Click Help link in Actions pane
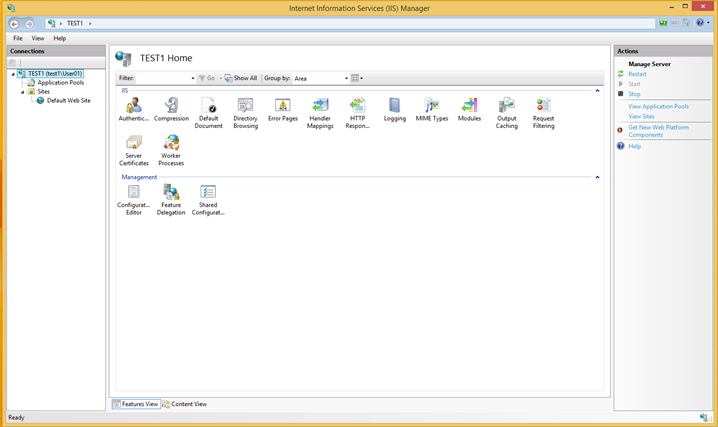This screenshot has height=427, width=718. [x=634, y=146]
